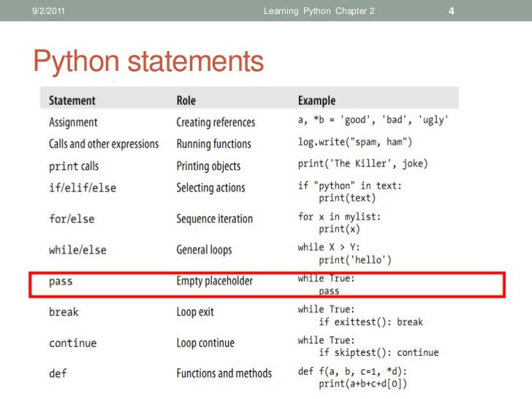Click the code line print('hello')
This screenshot has width=532, height=399.
355,260
